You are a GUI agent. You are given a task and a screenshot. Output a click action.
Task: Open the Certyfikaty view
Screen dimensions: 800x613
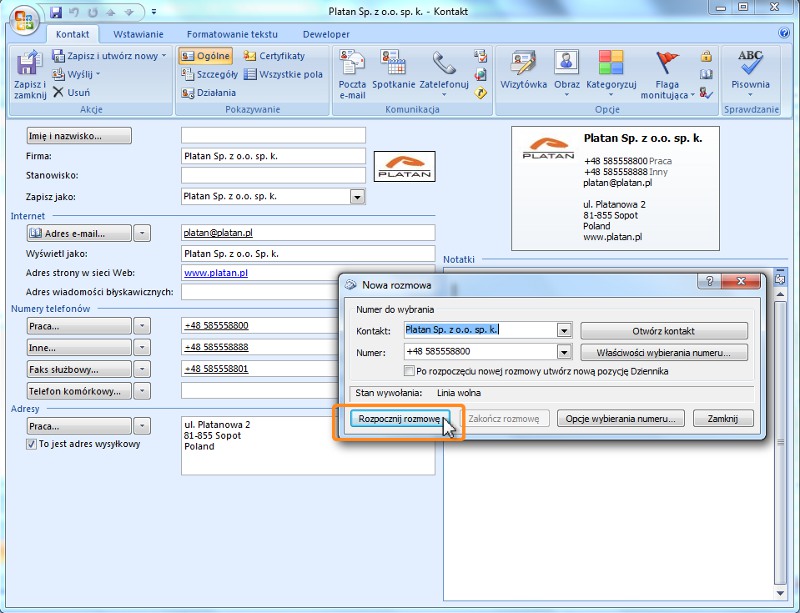click(x=274, y=56)
